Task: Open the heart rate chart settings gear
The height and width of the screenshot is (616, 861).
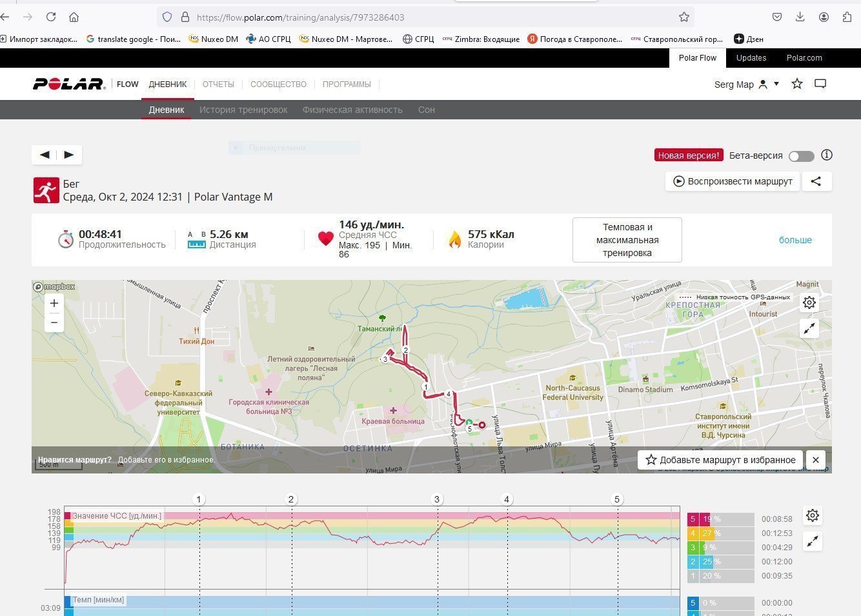Action: pos(813,515)
